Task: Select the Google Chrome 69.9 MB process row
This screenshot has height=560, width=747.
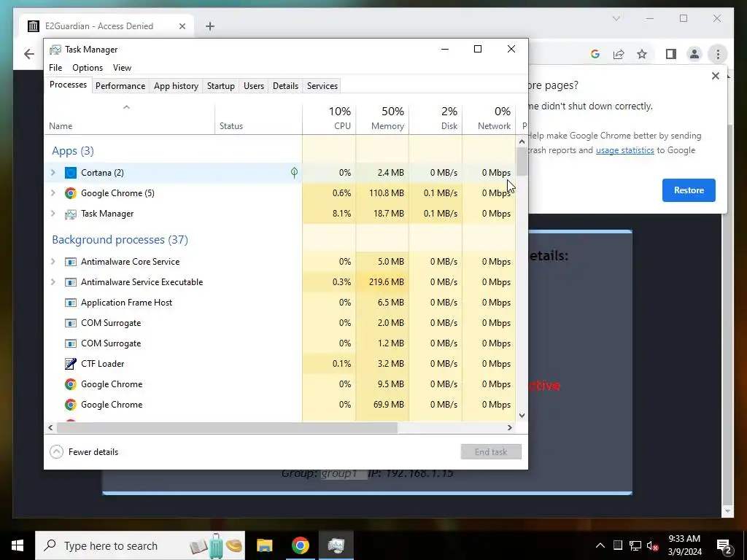Action: click(280, 405)
